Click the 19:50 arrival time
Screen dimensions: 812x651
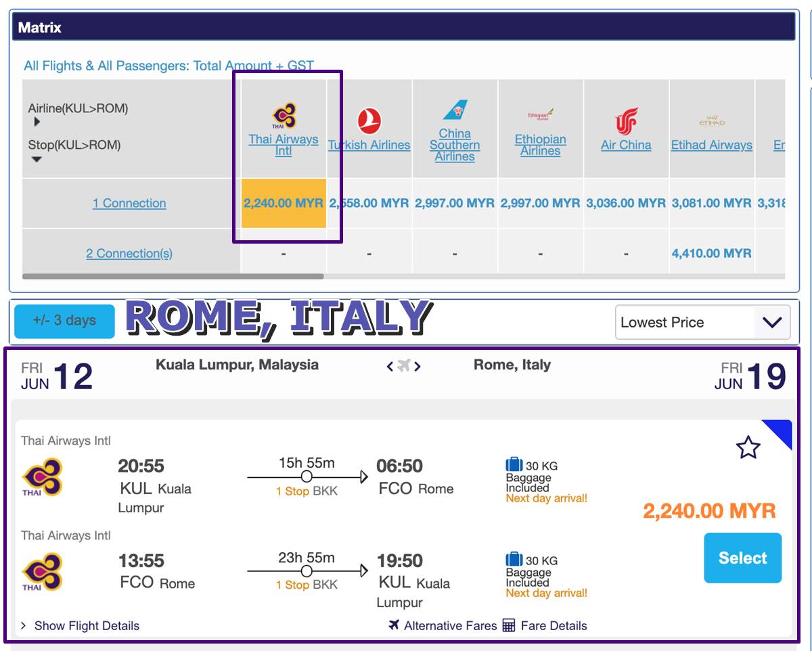point(400,561)
